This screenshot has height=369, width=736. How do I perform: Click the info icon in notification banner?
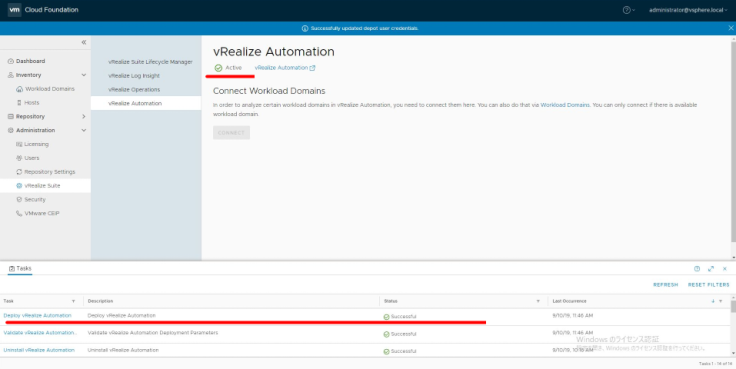pyautogui.click(x=305, y=29)
